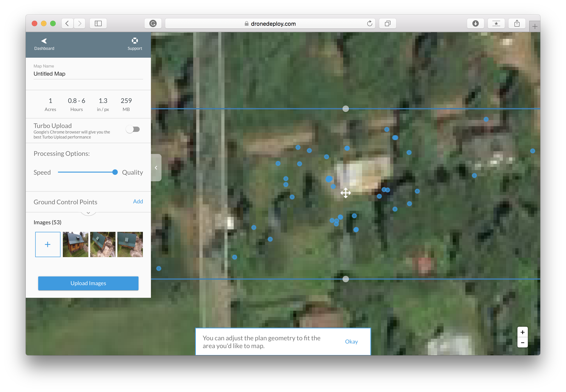Image resolution: width=566 pixels, height=392 pixels.
Task: Click the Safari share icon
Action: (517, 24)
